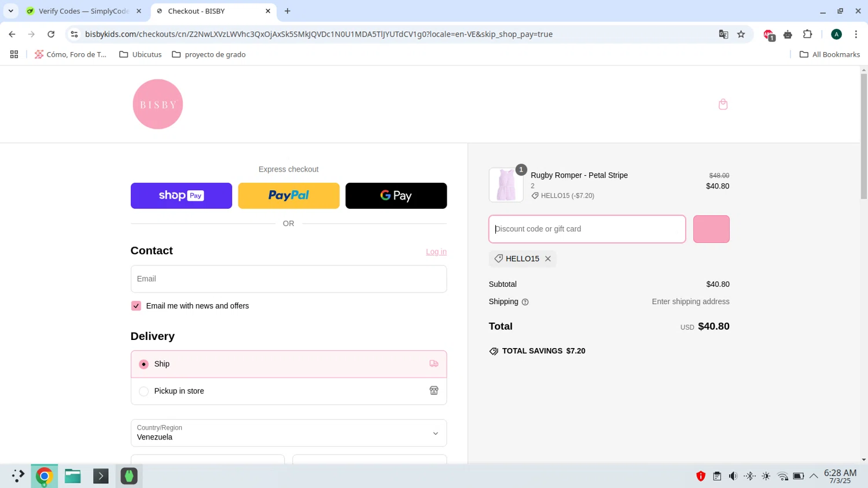Go back to the previous page
This screenshot has height=488, width=868.
tap(12, 34)
